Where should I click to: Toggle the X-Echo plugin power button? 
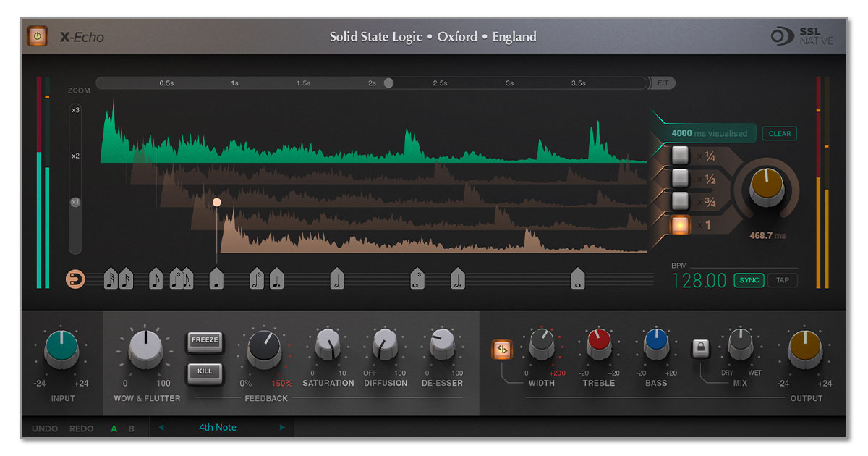(38, 35)
